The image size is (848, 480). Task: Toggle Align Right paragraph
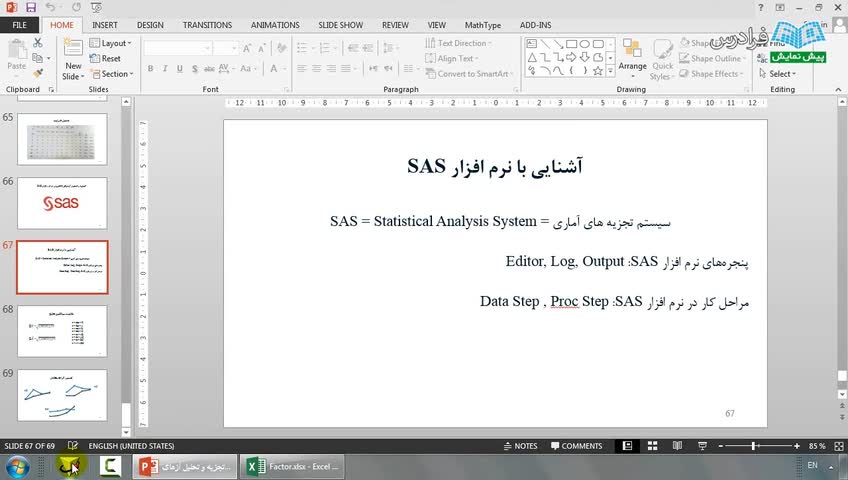click(x=331, y=69)
